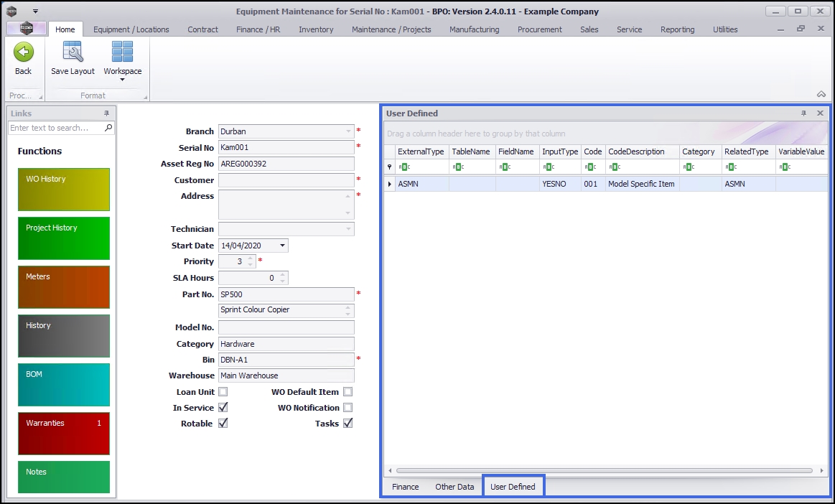Collapse the ribbon with the chevron icon
The height and width of the screenshot is (504, 835).
[821, 94]
